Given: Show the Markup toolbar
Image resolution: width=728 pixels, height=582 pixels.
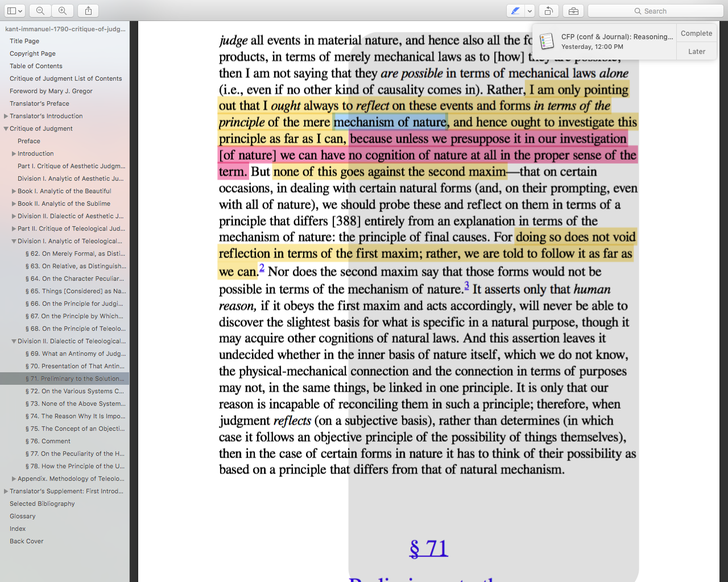Looking at the screenshot, I should coord(573,11).
